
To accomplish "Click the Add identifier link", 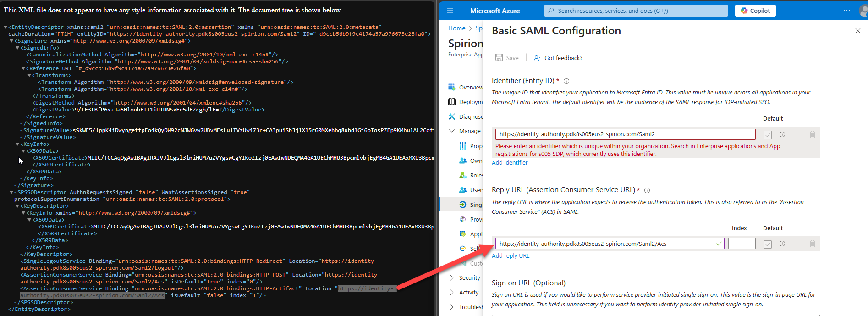I will coord(510,163).
